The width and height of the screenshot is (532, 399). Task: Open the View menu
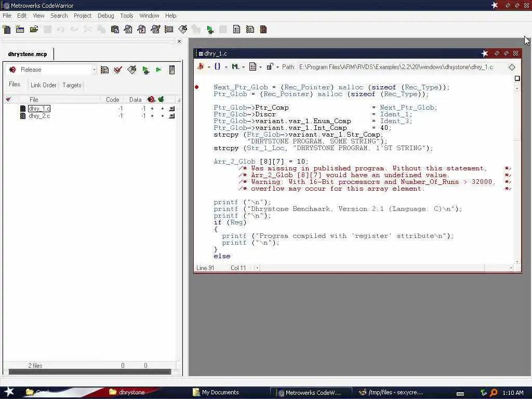(x=38, y=16)
